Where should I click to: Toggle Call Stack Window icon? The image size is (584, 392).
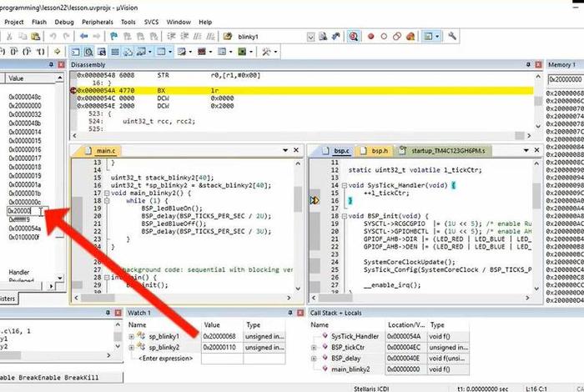[x=128, y=52]
